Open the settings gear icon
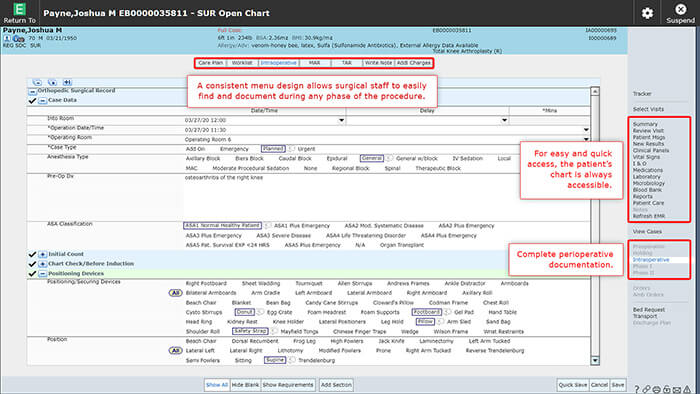700x394 pixels. (647, 13)
